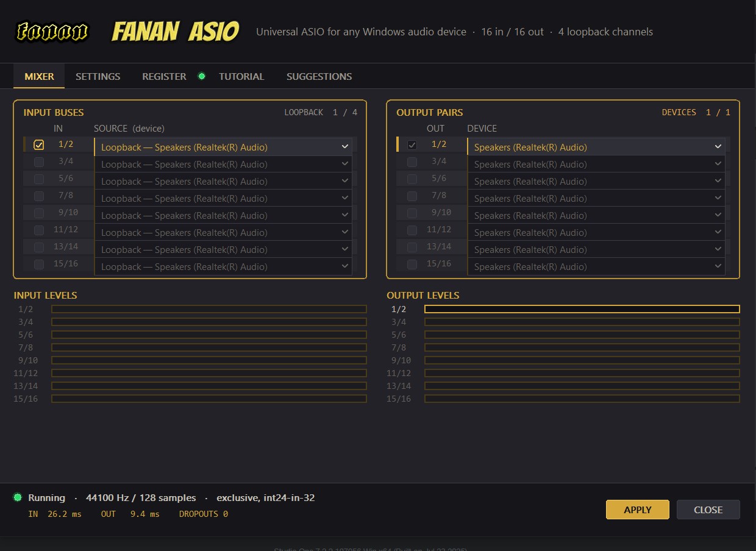The image size is (756, 551).
Task: Click the IN 26.2 ms latency value
Action: coord(55,514)
